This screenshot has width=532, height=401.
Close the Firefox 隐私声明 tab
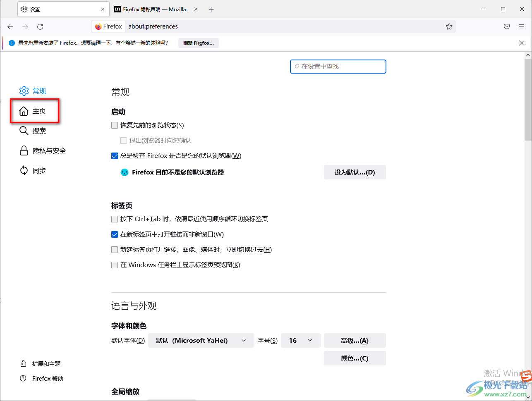click(196, 9)
